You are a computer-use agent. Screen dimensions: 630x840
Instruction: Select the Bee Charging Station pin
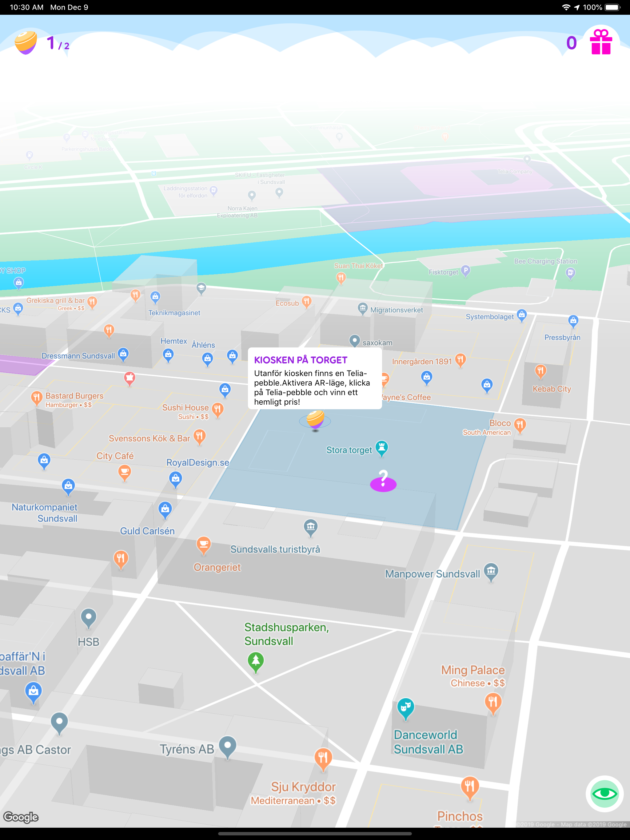tap(570, 273)
